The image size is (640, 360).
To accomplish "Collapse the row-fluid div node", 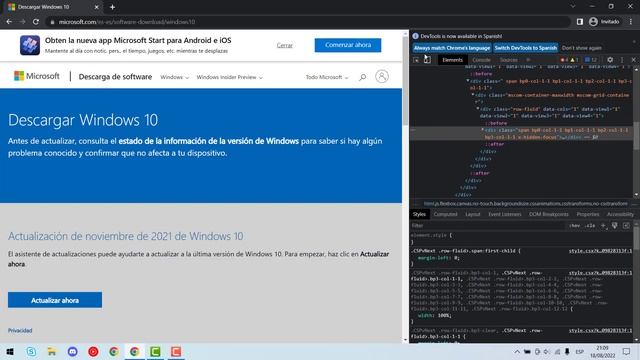I will coord(478,109).
